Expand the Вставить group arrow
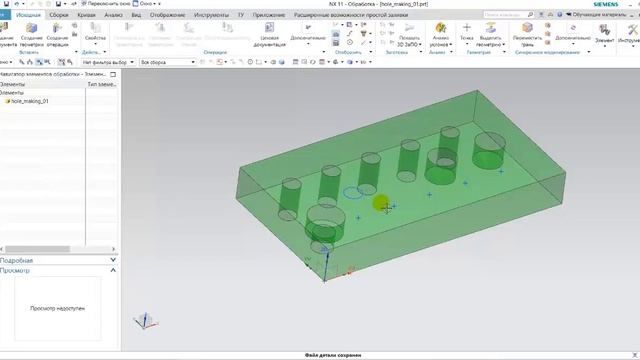Image resolution: width=640 pixels, height=360 pixels. [76, 52]
